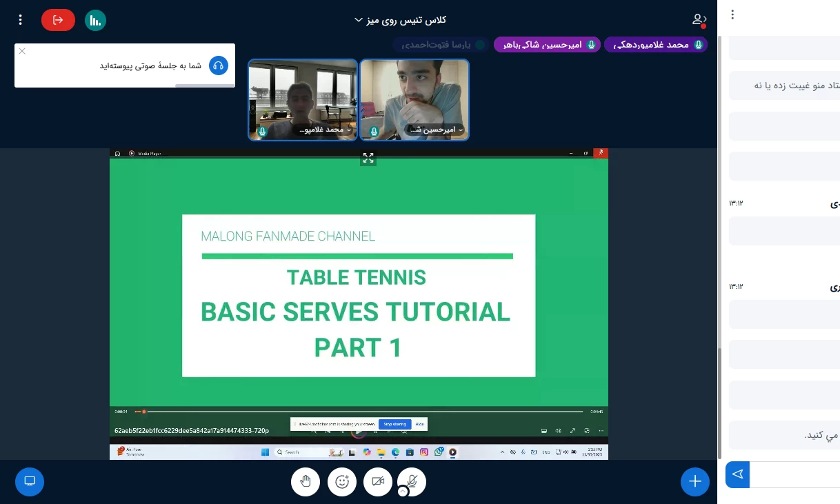The width and height of the screenshot is (840, 504).
Task: Click the Stop sharing button
Action: point(395,424)
